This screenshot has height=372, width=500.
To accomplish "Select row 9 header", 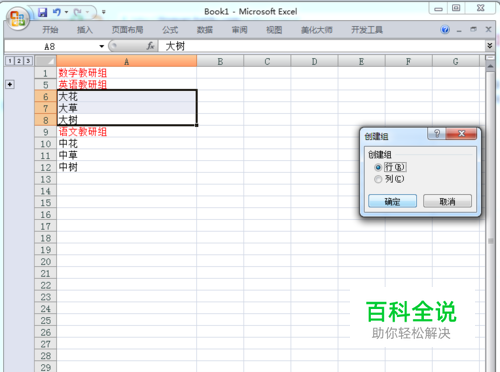I will [46, 132].
